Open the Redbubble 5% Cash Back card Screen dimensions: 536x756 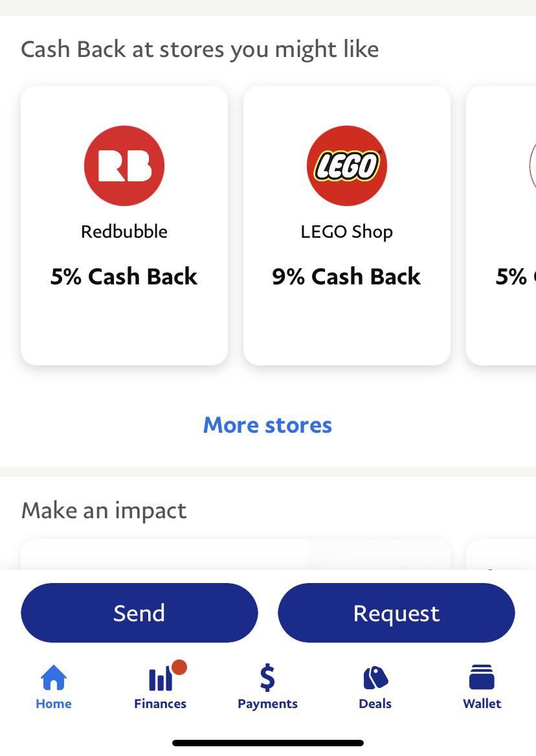pos(124,224)
